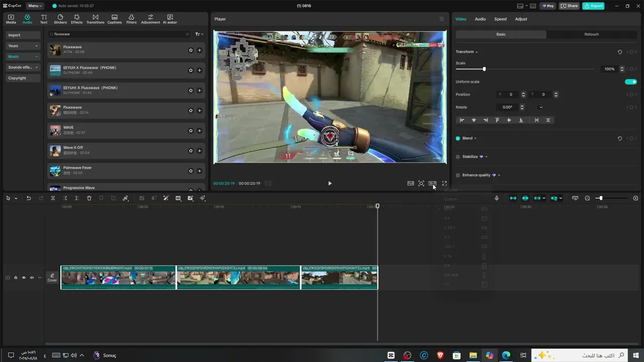Click the Full quality preview icon
Viewport: 644px width, 362px height.
coord(411,184)
